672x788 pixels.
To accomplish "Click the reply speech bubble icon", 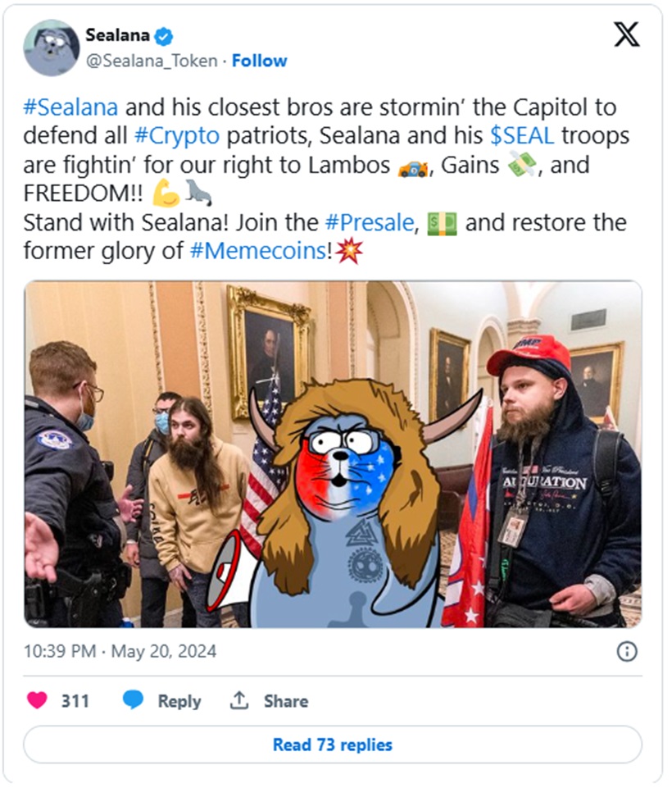I will pos(133,700).
